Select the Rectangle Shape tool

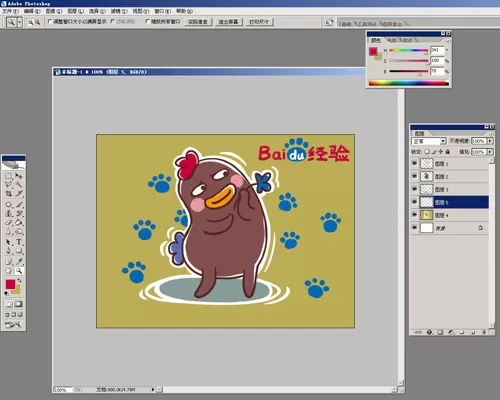(x=19, y=251)
